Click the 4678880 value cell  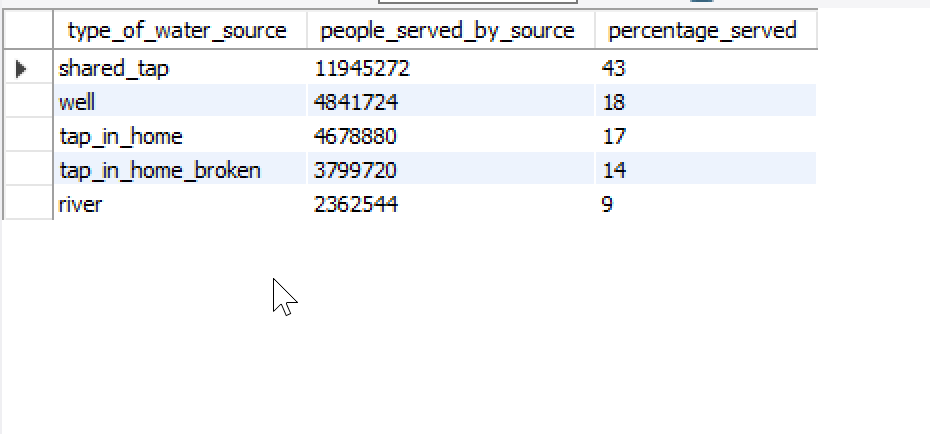click(x=355, y=136)
